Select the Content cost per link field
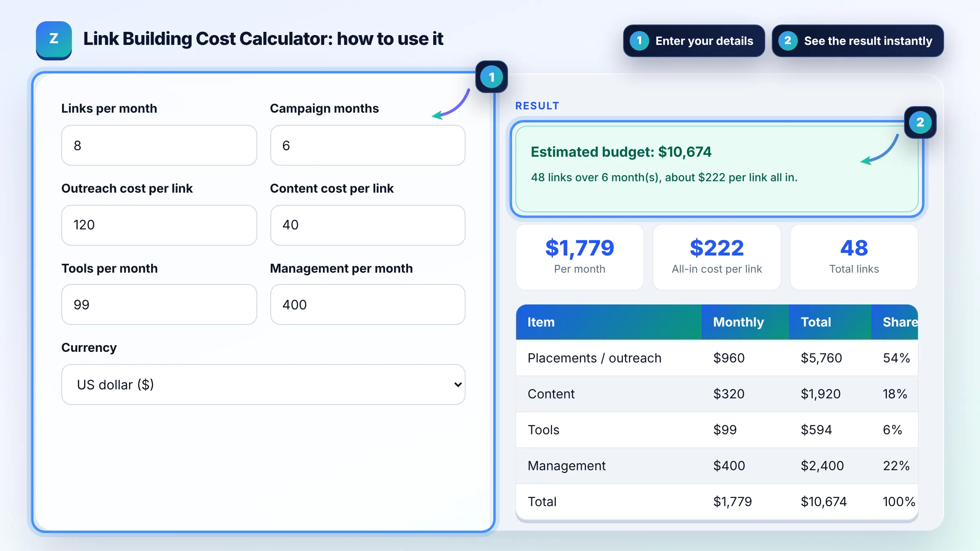Viewport: 980px width, 551px height. 367,225
